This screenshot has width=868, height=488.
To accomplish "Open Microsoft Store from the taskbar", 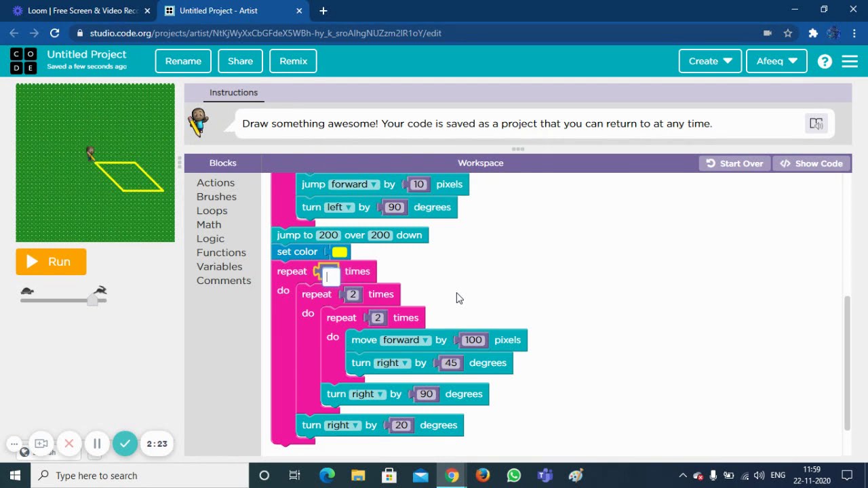I will [x=389, y=476].
